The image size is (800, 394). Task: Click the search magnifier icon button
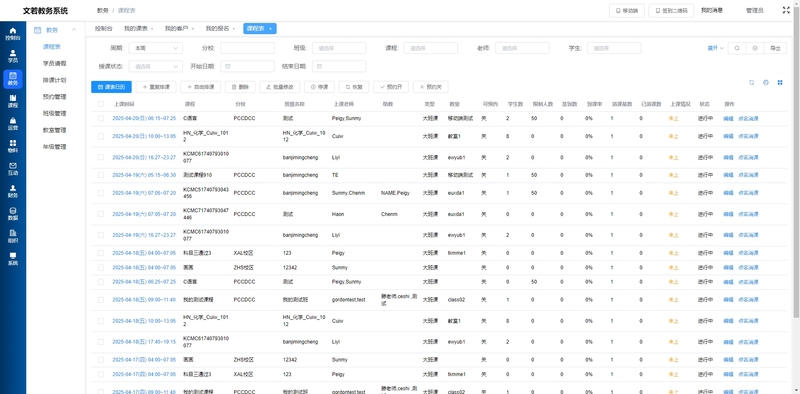click(737, 48)
